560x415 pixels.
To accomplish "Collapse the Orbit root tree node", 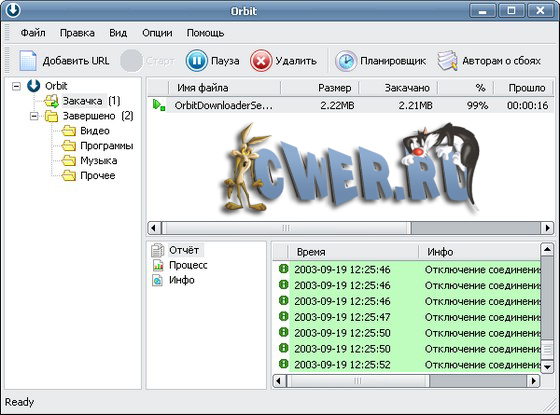I will coord(16,86).
